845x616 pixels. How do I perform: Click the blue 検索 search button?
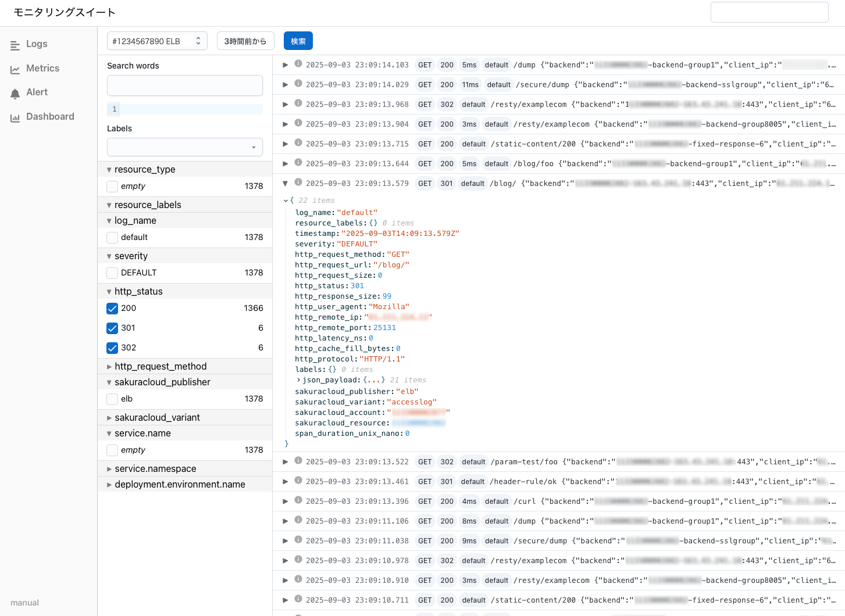(298, 41)
